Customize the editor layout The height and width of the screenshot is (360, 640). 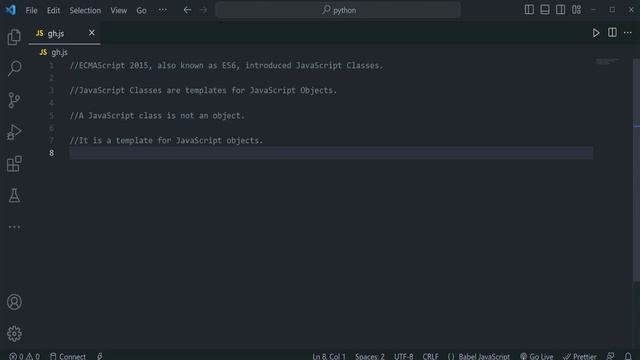[x=576, y=10]
